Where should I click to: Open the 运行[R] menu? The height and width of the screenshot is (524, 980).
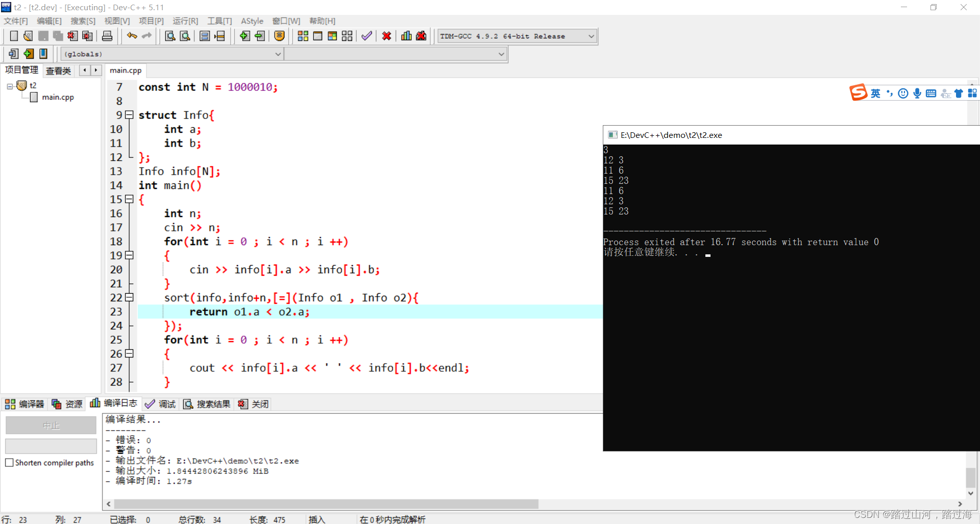pos(185,21)
